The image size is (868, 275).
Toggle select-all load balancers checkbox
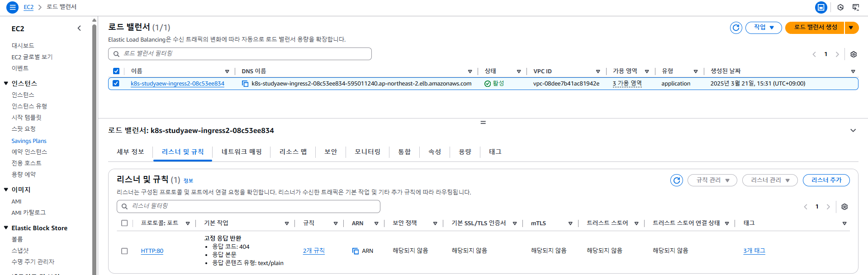click(x=116, y=71)
